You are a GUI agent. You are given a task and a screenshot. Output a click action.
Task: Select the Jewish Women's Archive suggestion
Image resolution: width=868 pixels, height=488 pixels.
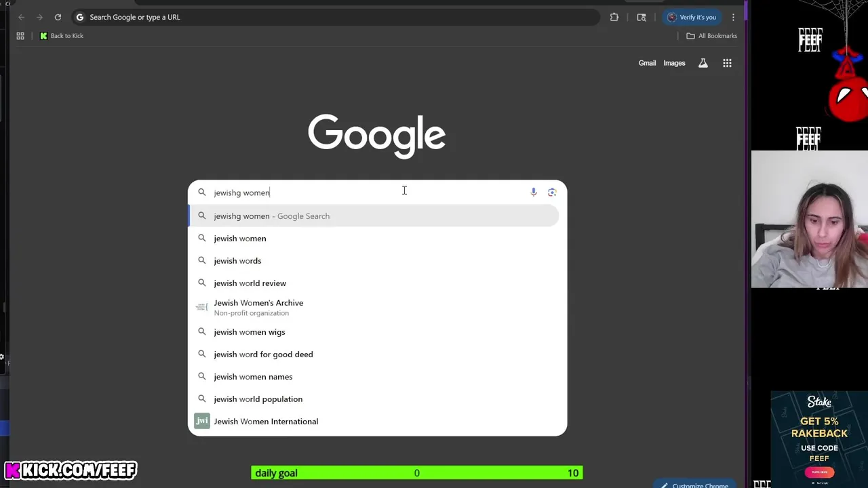point(373,308)
